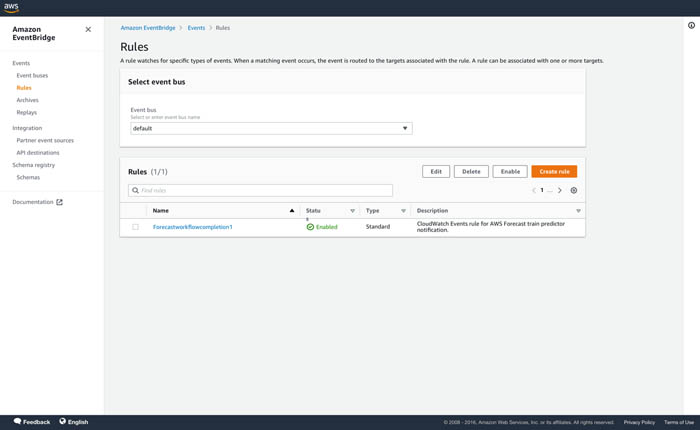Go to Amazon EventBridge breadcrumb
The image size is (700, 430).
coord(148,28)
